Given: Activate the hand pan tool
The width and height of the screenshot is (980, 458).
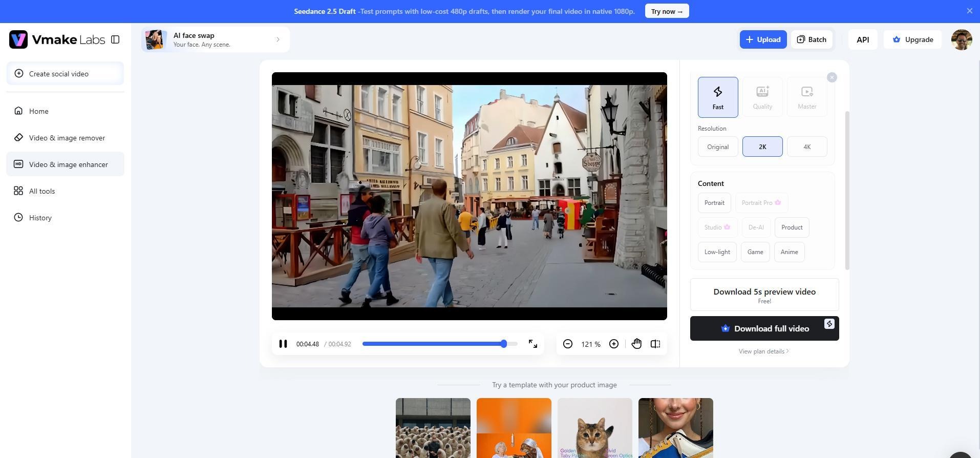Looking at the screenshot, I should pyautogui.click(x=636, y=344).
